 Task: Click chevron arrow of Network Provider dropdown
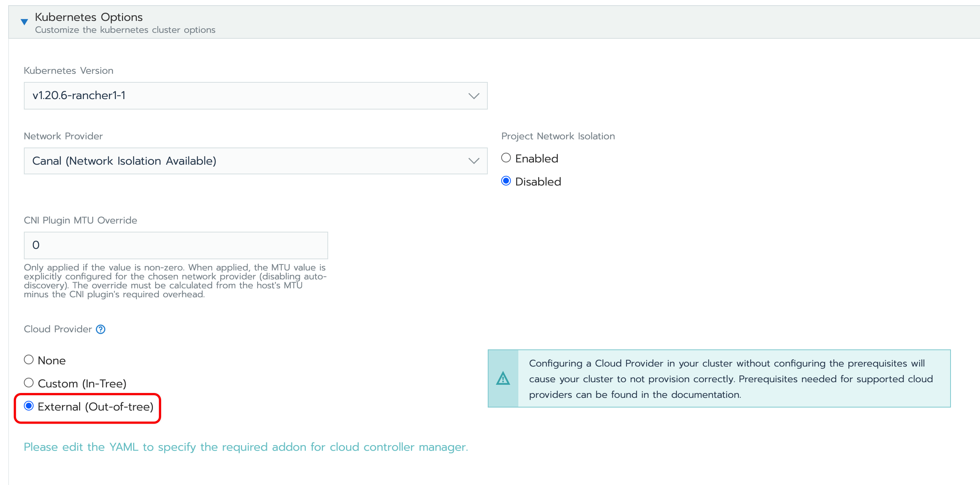[x=473, y=161]
